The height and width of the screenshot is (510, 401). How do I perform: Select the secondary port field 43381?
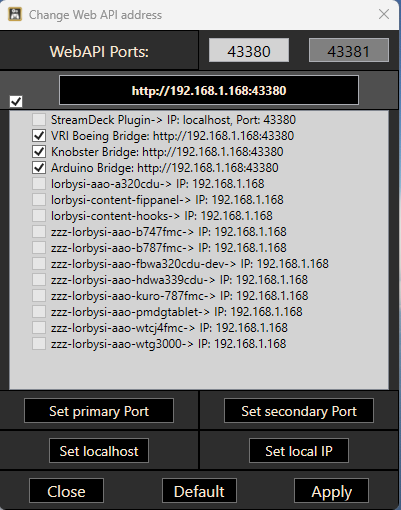(x=349, y=50)
